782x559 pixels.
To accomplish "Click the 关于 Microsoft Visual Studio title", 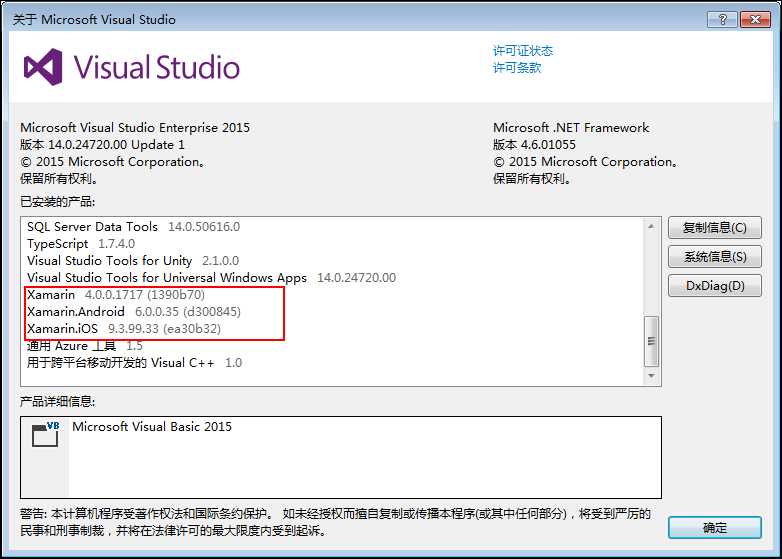I will click(94, 19).
